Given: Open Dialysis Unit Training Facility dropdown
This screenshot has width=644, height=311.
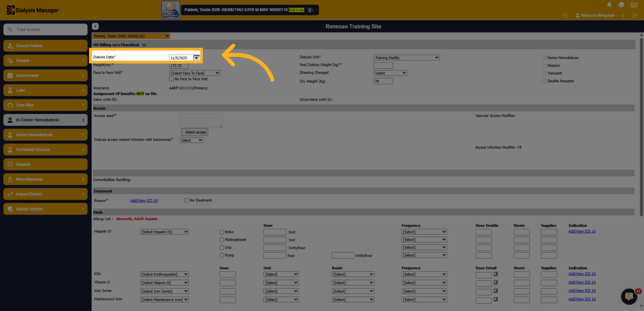Looking at the screenshot, I should (x=407, y=57).
